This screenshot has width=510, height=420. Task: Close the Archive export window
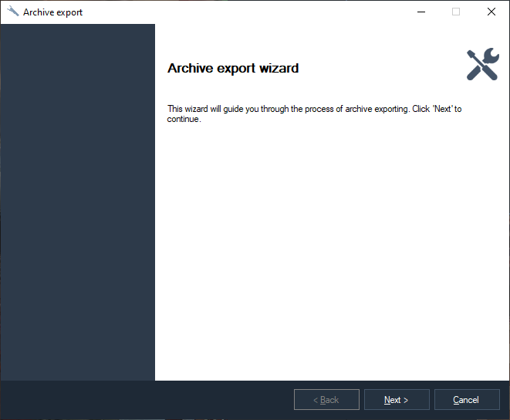[x=491, y=12]
